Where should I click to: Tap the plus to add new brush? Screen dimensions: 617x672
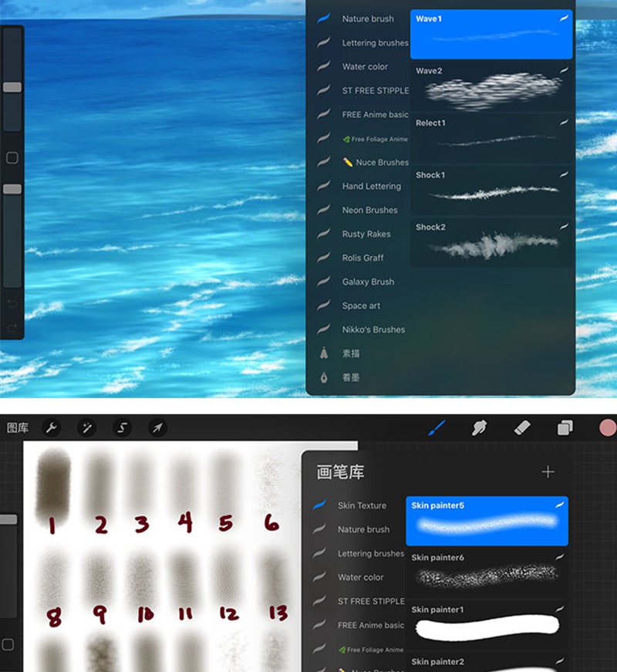coord(548,471)
